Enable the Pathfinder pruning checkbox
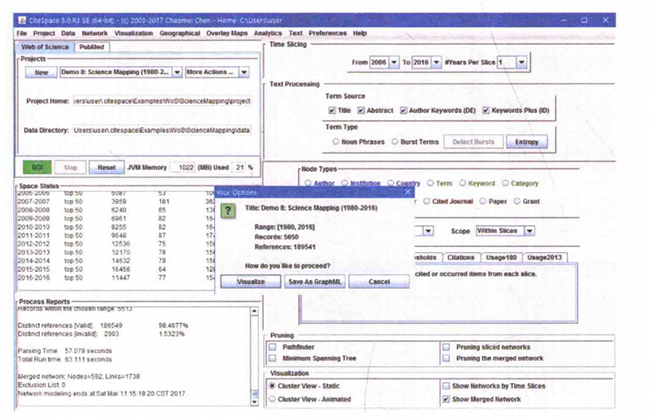Screen dimensions: 650x418 273,347
